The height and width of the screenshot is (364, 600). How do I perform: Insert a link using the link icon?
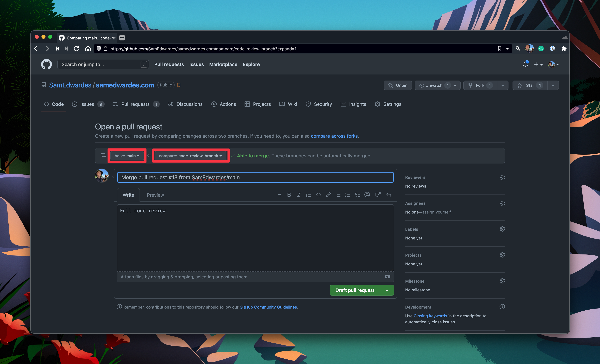(328, 194)
